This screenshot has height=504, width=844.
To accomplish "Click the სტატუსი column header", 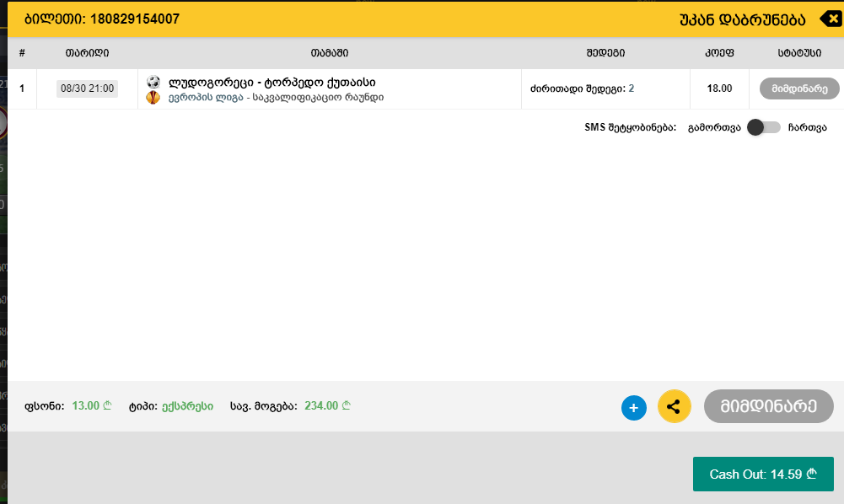I will click(x=799, y=53).
